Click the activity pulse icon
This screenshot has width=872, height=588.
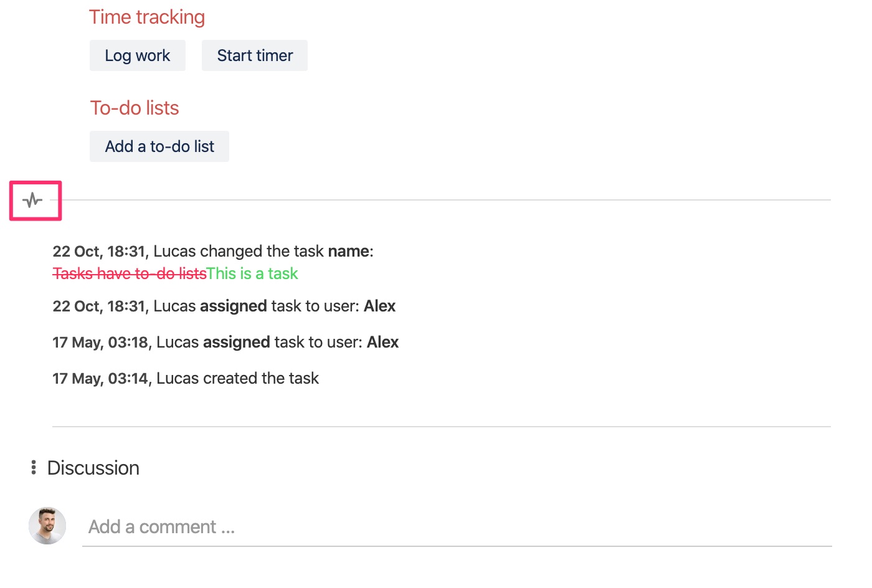[32, 201]
